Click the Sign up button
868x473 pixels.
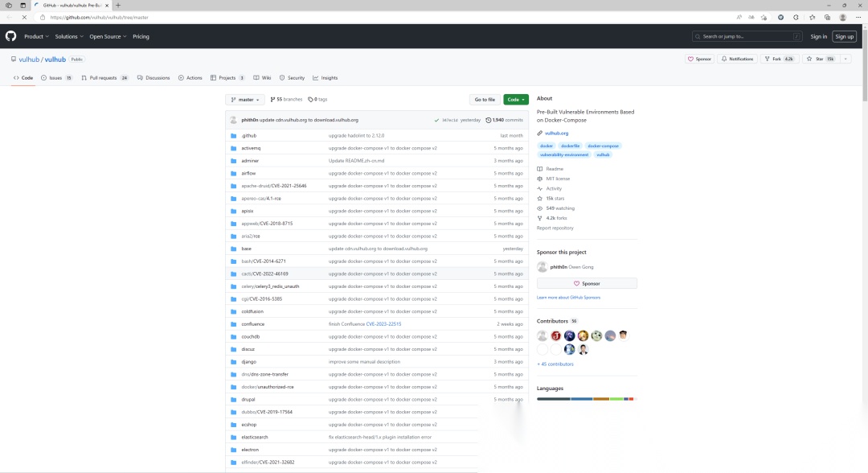[844, 36]
